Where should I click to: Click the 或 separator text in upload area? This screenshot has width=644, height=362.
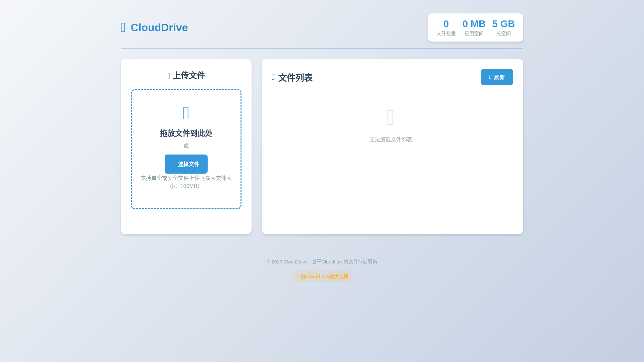tap(186, 146)
